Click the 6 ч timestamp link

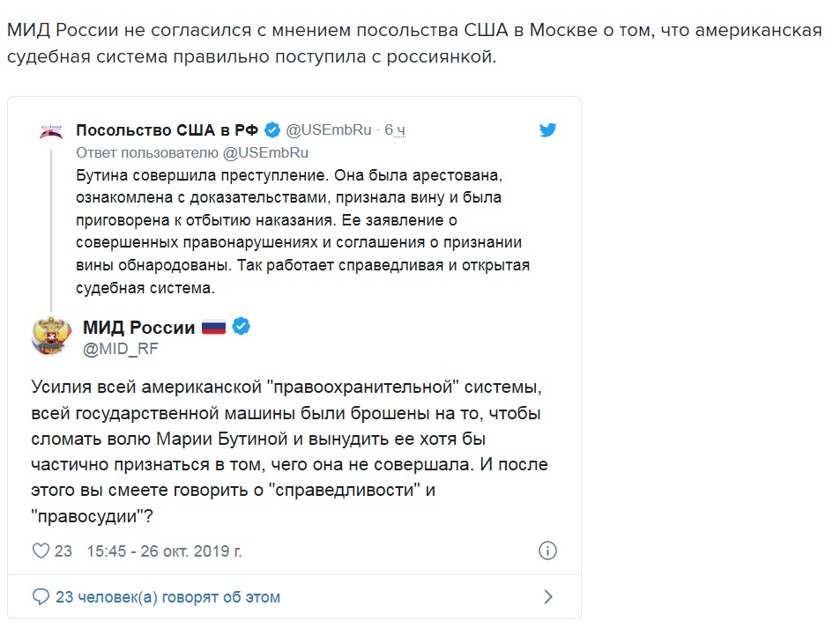tap(395, 130)
